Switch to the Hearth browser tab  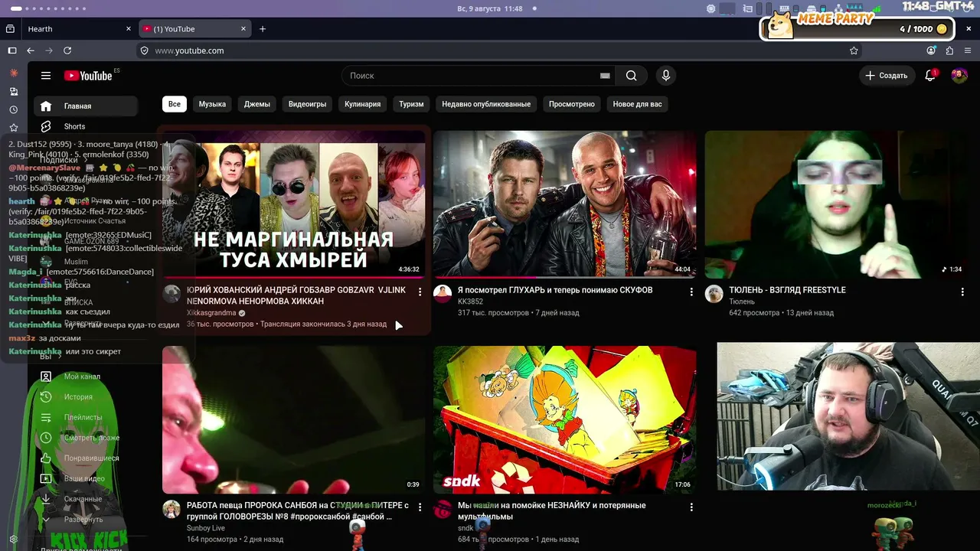coord(78,29)
